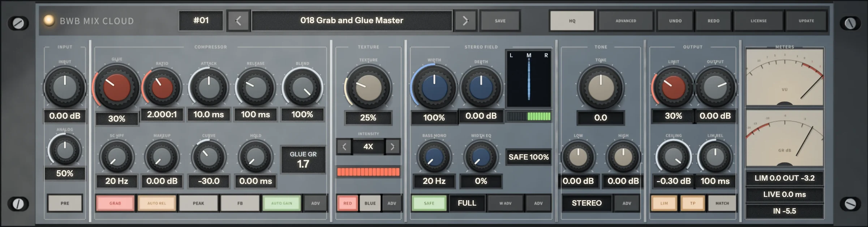Click the TEXTURE knob
Image resolution: width=868 pixels, height=227 pixels.
coord(368,87)
